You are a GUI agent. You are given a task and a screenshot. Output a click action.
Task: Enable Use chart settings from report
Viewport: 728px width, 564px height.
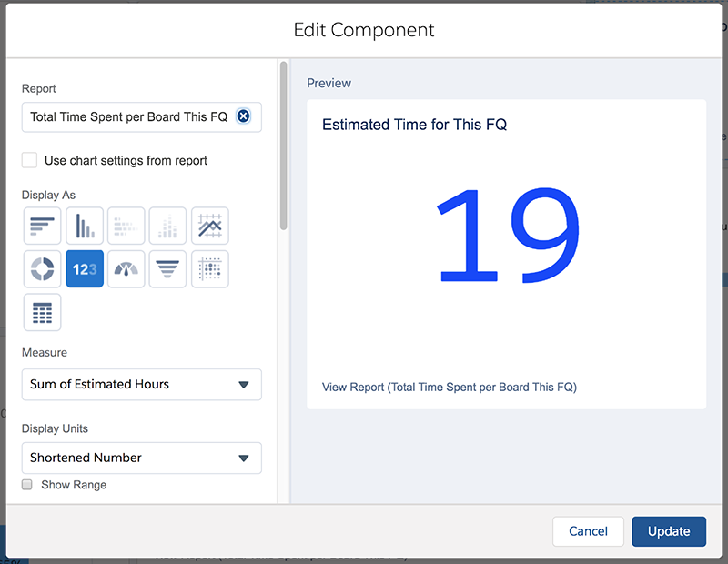[x=30, y=160]
